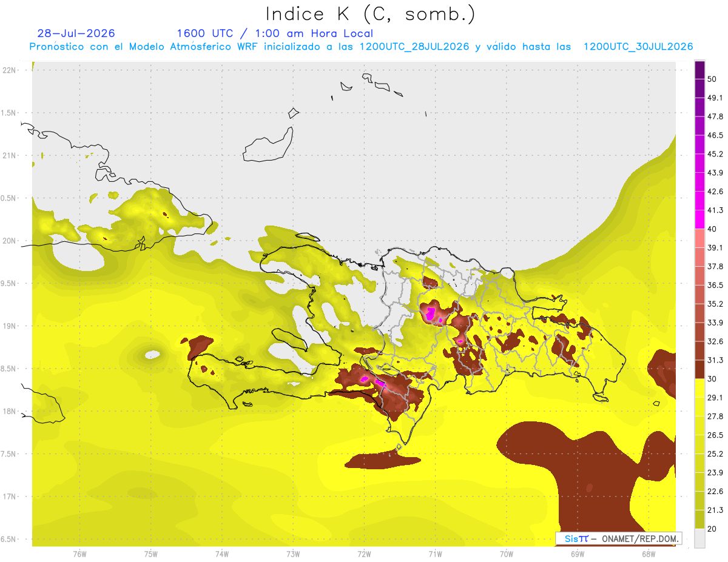Image resolution: width=728 pixels, height=562 pixels.
Task: Click the colorbar label "26.5"
Action: 715,435
